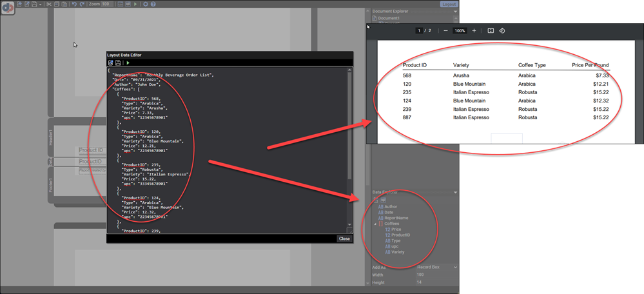The image size is (644, 294).
Task: Click the Undo arrow icon
Action: point(74,4)
